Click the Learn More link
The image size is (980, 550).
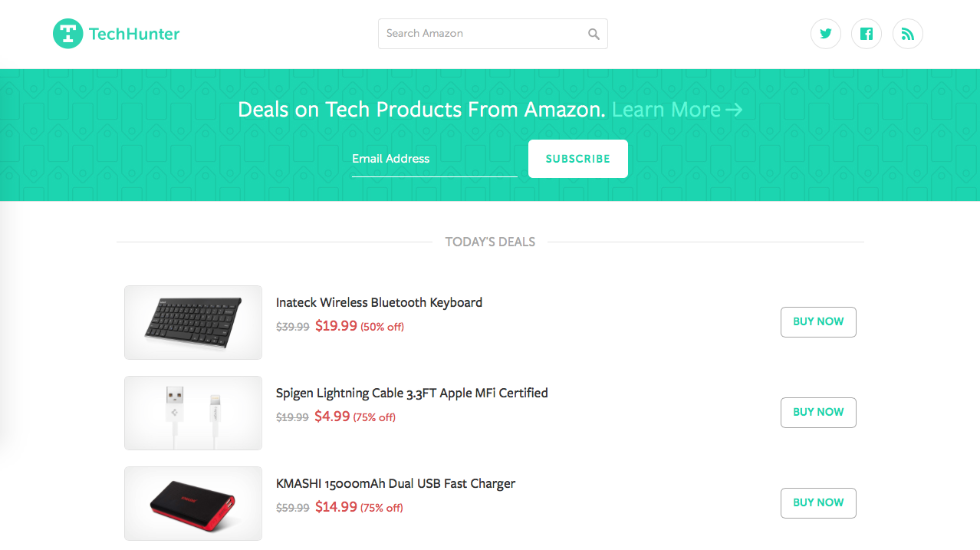click(x=666, y=110)
